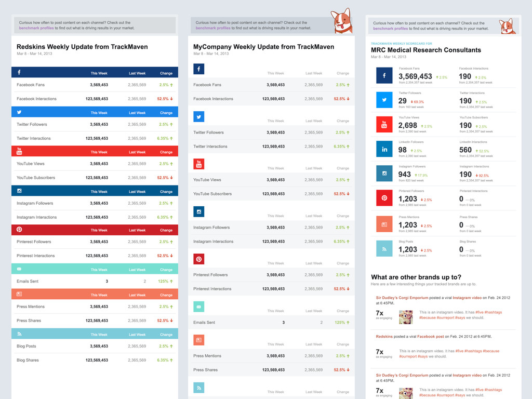
Task: Click the corgi mascot in MyCompany banner
Action: 341,21
